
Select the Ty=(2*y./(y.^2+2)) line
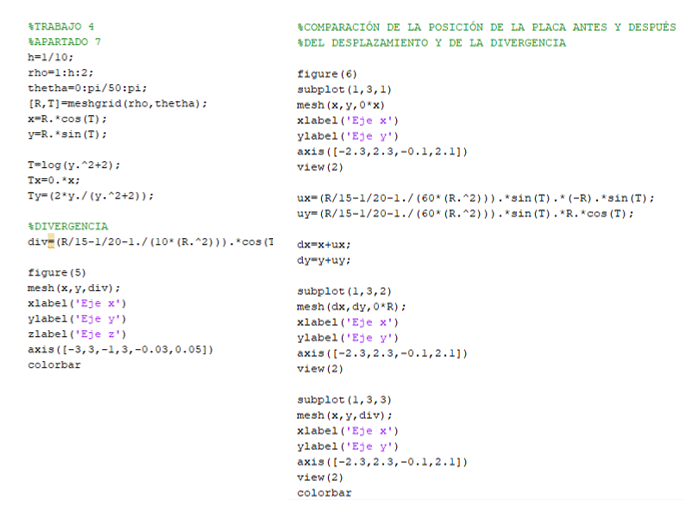pyautogui.click(x=91, y=195)
